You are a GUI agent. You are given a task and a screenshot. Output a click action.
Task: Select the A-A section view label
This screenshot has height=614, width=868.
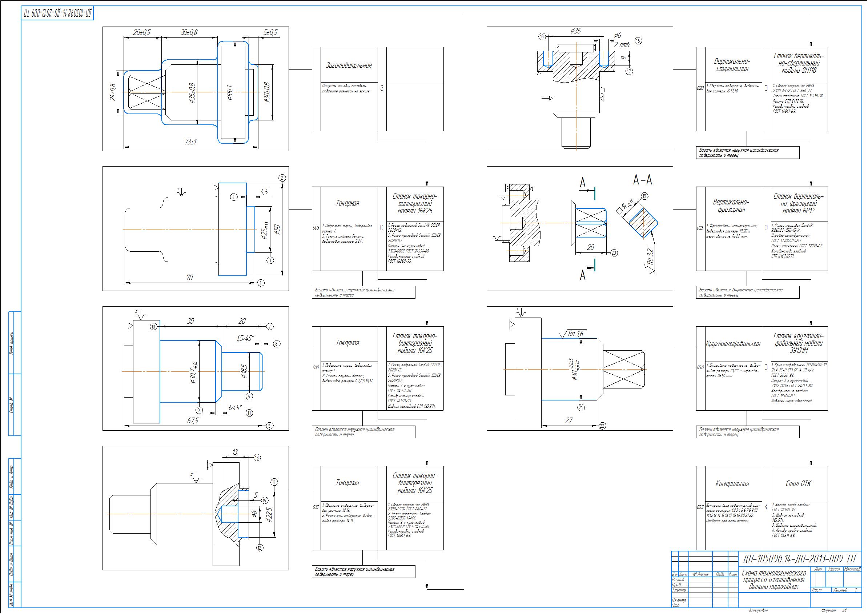point(642,180)
